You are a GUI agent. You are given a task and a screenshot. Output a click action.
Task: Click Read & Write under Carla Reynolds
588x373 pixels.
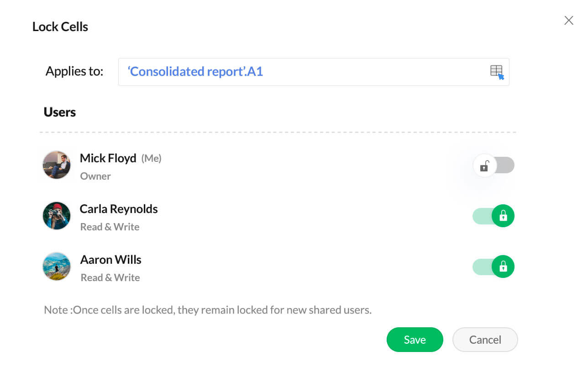point(110,227)
